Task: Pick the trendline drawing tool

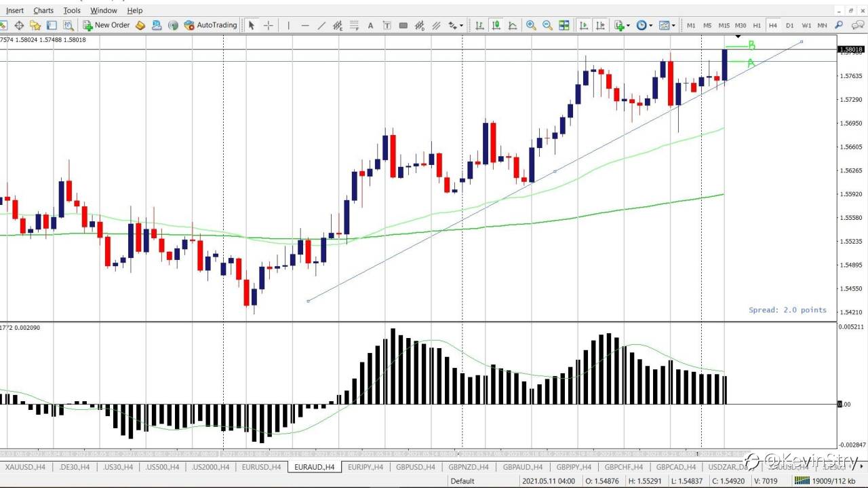Action: [321, 25]
